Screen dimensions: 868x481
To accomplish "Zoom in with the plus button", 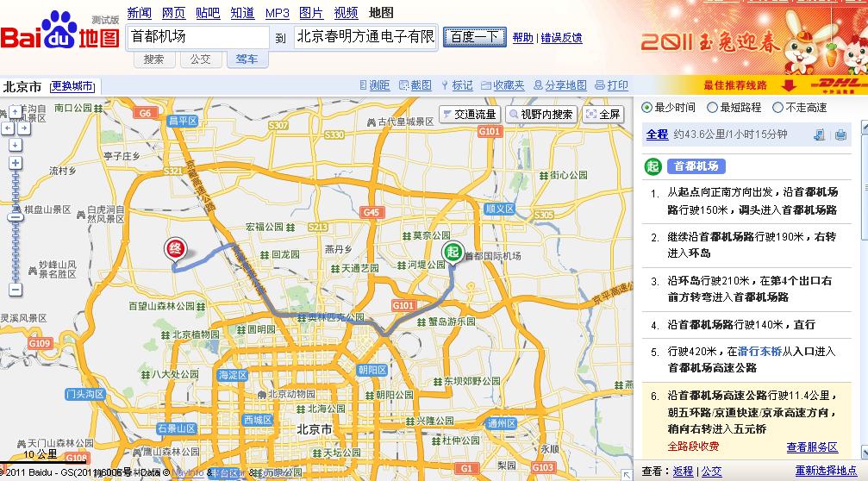I will (x=16, y=163).
